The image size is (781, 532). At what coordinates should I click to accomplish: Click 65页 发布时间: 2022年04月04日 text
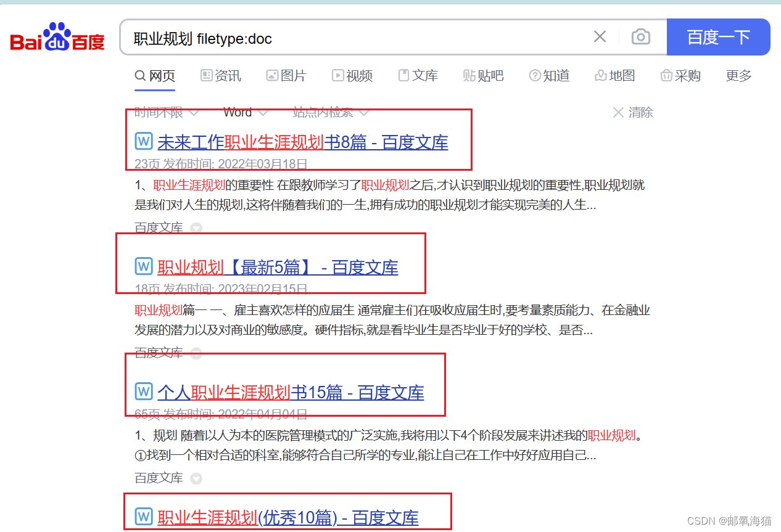pos(221,414)
